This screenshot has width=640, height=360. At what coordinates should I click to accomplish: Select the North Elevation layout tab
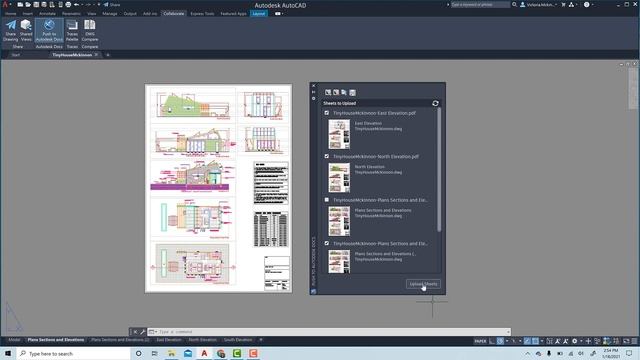202,340
